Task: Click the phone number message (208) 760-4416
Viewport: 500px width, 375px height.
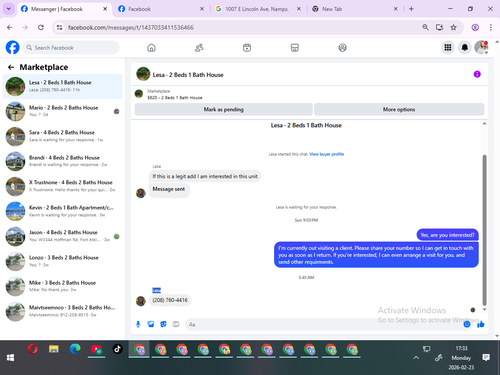Action: (170, 300)
